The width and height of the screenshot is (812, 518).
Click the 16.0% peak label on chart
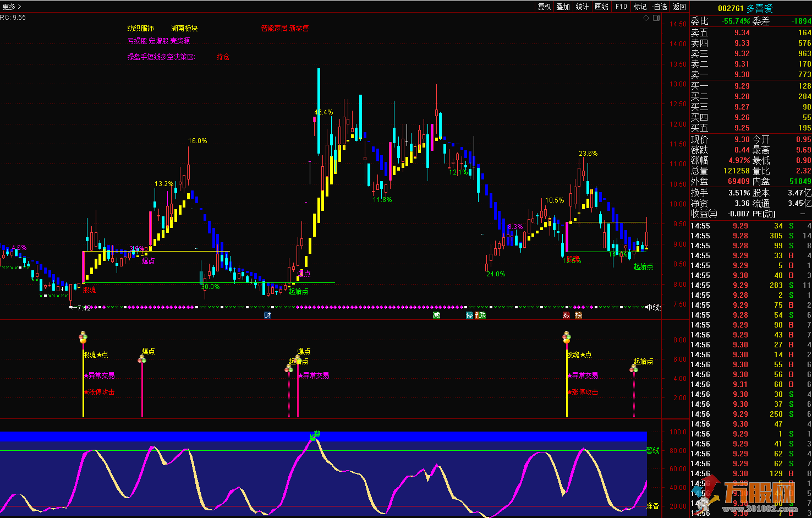coord(197,141)
